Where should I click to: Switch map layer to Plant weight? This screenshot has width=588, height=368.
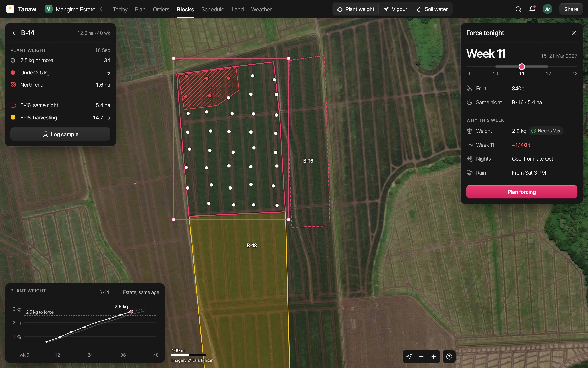(x=356, y=9)
